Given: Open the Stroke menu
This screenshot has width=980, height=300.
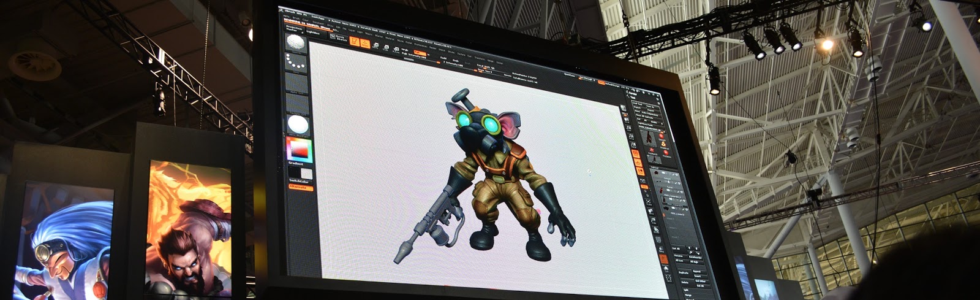Looking at the screenshot, I should tap(451, 52).
